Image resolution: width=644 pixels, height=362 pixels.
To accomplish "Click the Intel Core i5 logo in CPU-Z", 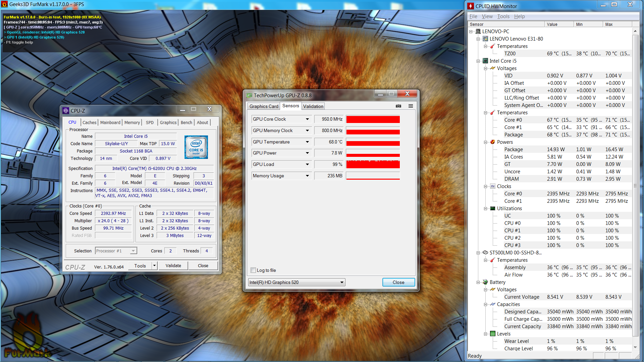I will coord(196,147).
